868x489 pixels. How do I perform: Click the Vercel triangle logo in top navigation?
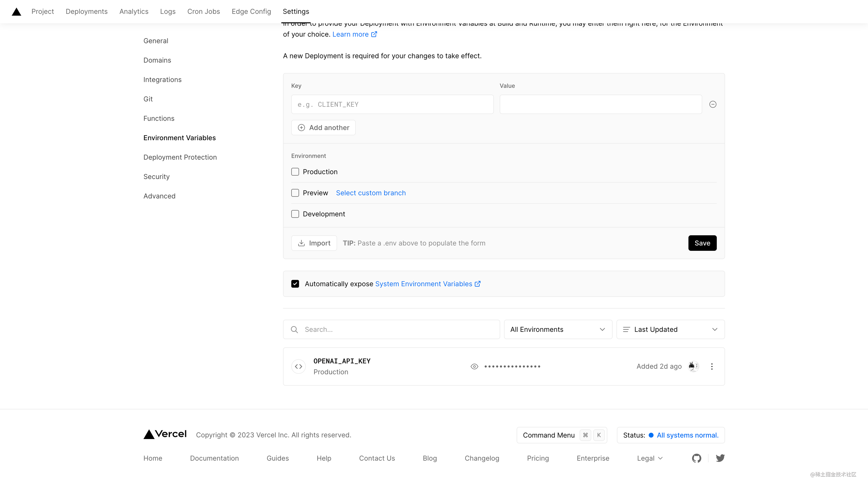pyautogui.click(x=17, y=12)
